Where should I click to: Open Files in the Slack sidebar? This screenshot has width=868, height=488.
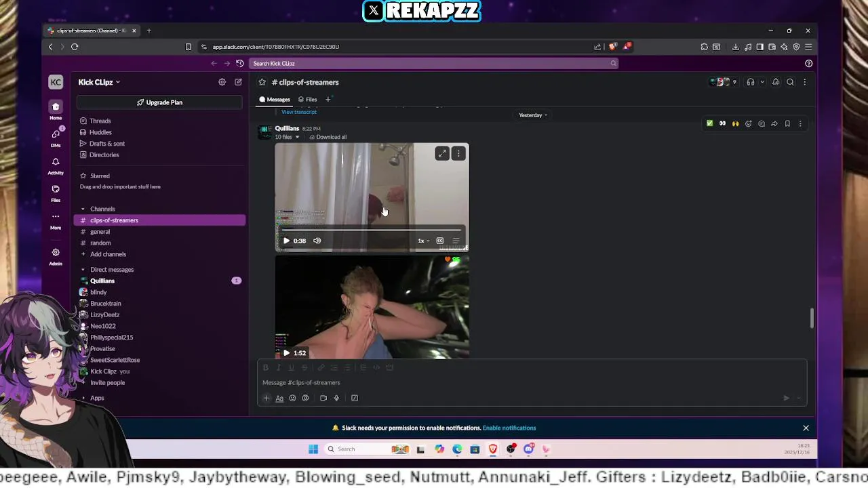click(56, 192)
